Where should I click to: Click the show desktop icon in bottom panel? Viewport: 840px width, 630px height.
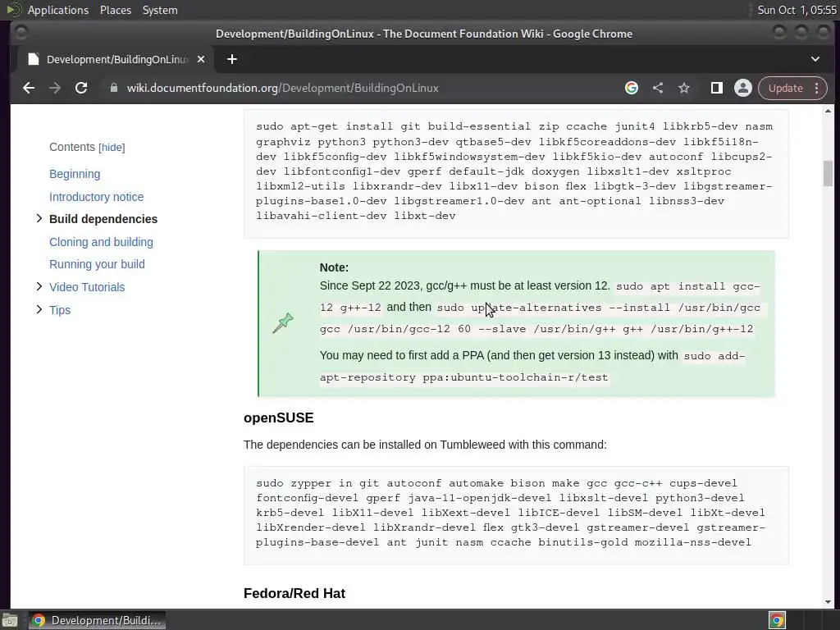click(x=9, y=621)
